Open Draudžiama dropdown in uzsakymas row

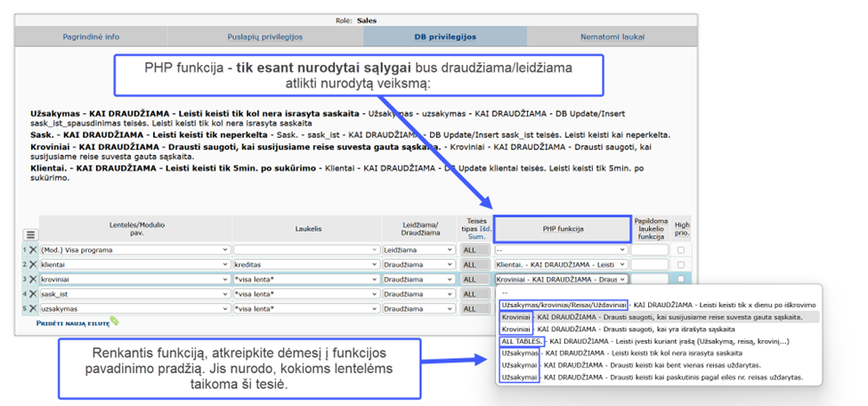418,308
